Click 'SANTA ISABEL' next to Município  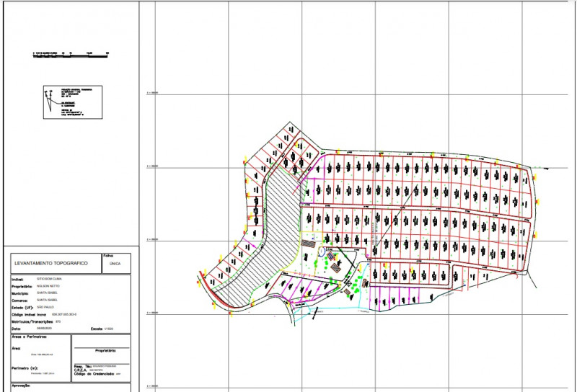point(47,293)
